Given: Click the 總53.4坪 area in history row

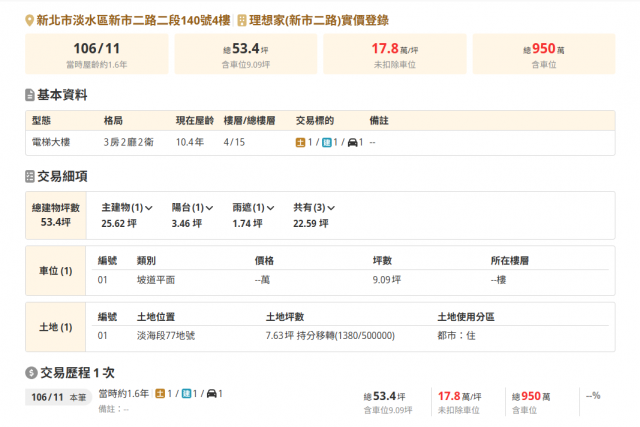Looking at the screenshot, I should pos(384,396).
